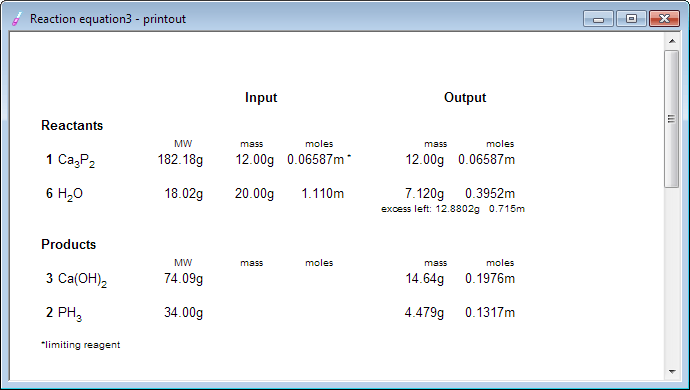This screenshot has width=690, height=390.
Task: Click the 20.00g input mass of H2O
Action: [x=254, y=193]
